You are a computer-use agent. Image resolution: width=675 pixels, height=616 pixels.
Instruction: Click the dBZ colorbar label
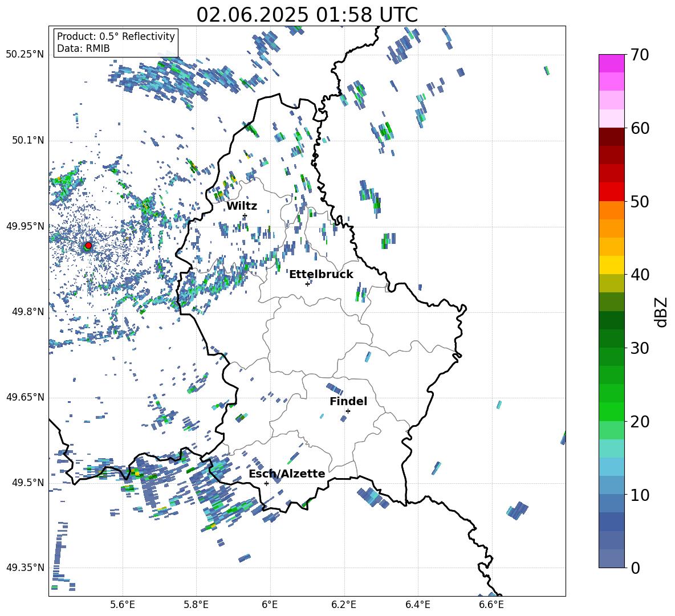pyautogui.click(x=661, y=312)
